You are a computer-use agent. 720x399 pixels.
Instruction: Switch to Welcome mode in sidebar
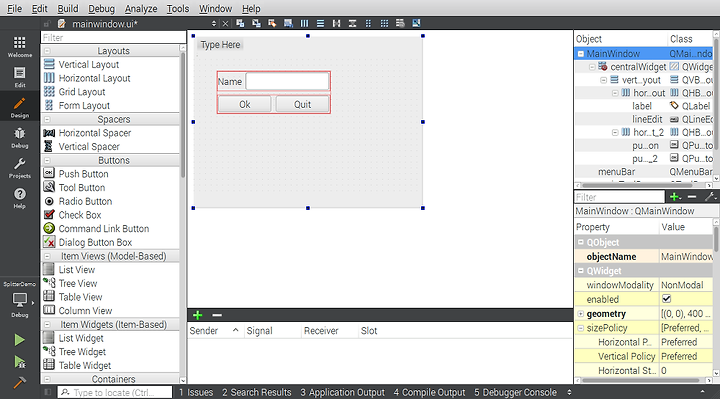click(19, 47)
